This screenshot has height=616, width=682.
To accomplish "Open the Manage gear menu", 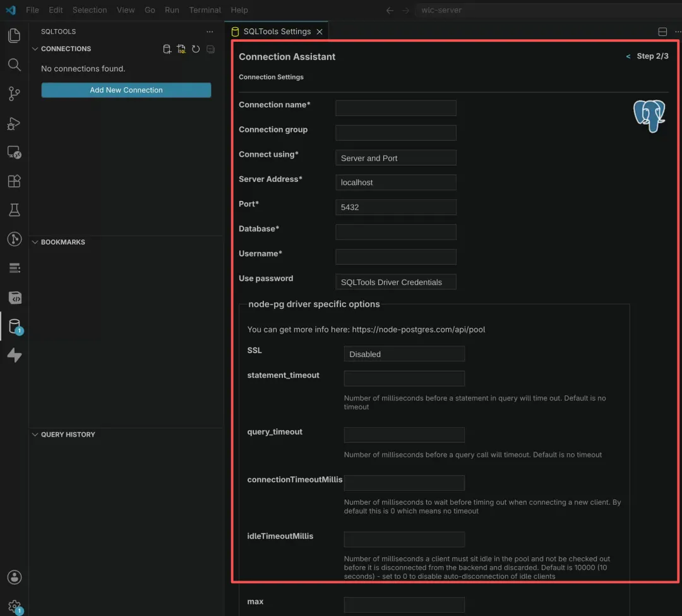I will pyautogui.click(x=14, y=606).
